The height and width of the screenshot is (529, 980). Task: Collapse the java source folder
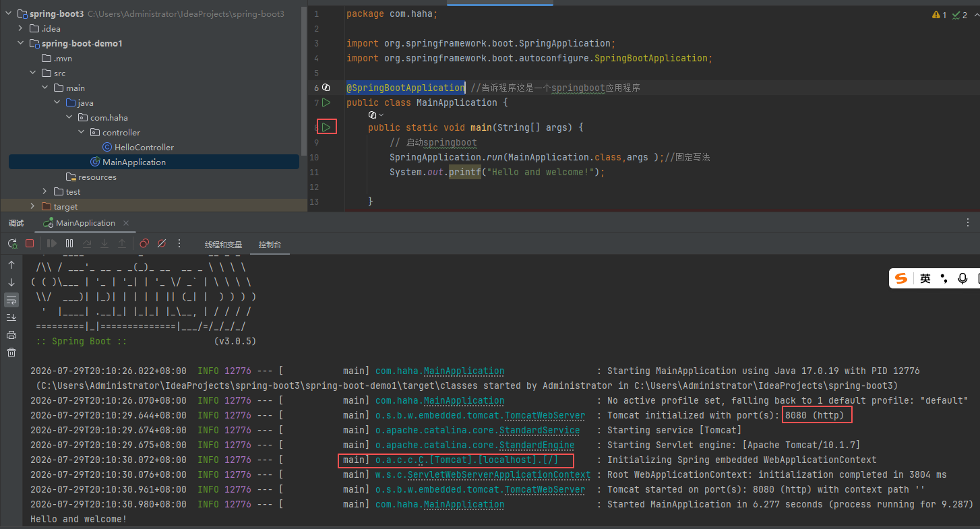coord(57,102)
